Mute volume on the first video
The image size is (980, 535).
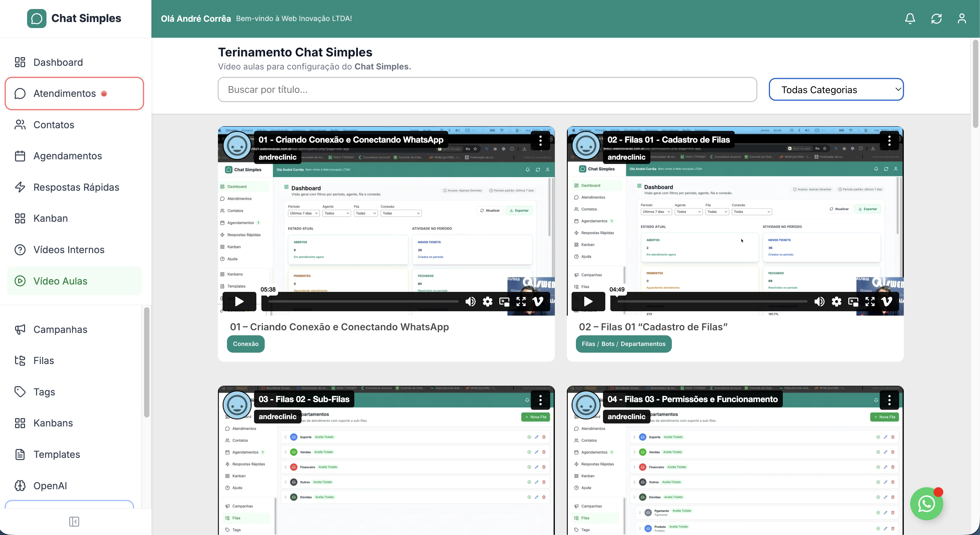click(470, 302)
